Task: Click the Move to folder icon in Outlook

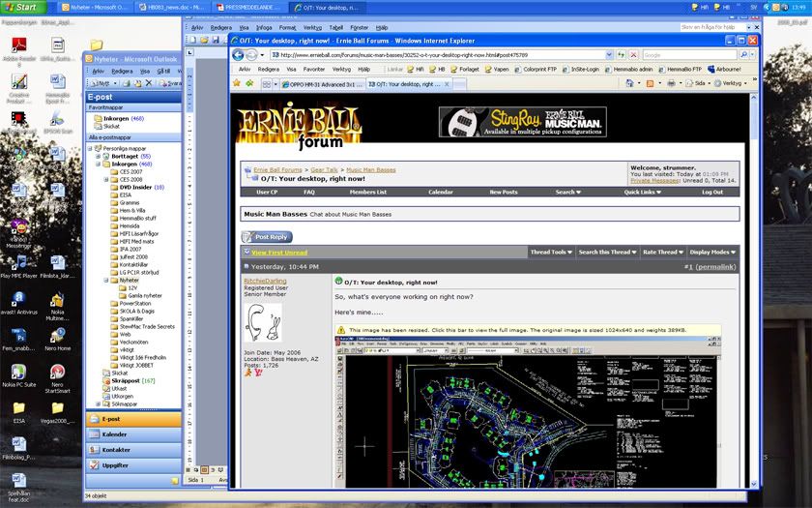Action: [x=137, y=83]
